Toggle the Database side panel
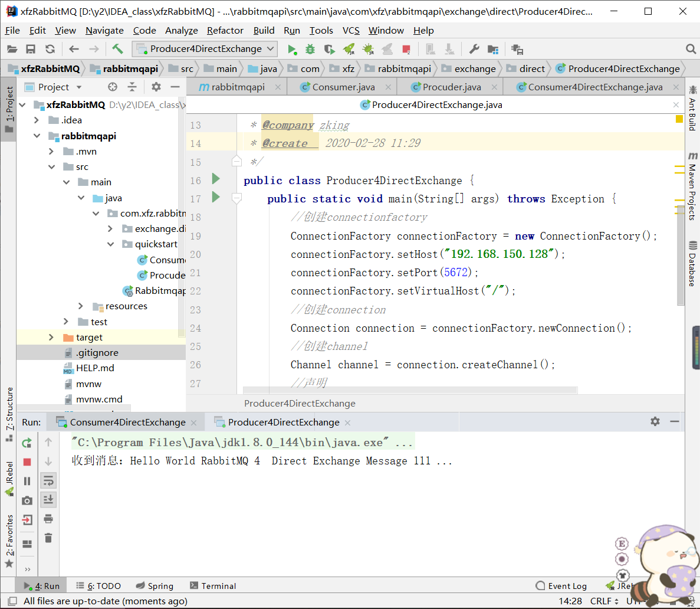This screenshot has width=700, height=609. [x=692, y=264]
